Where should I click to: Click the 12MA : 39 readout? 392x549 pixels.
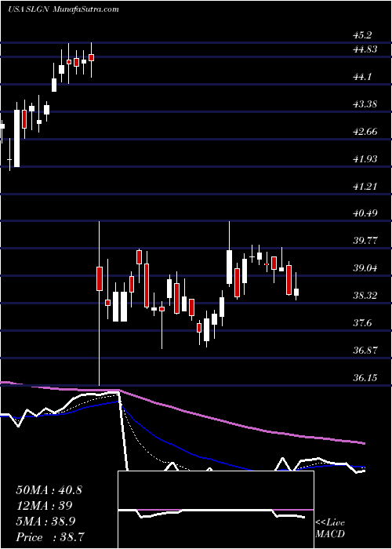point(44,506)
